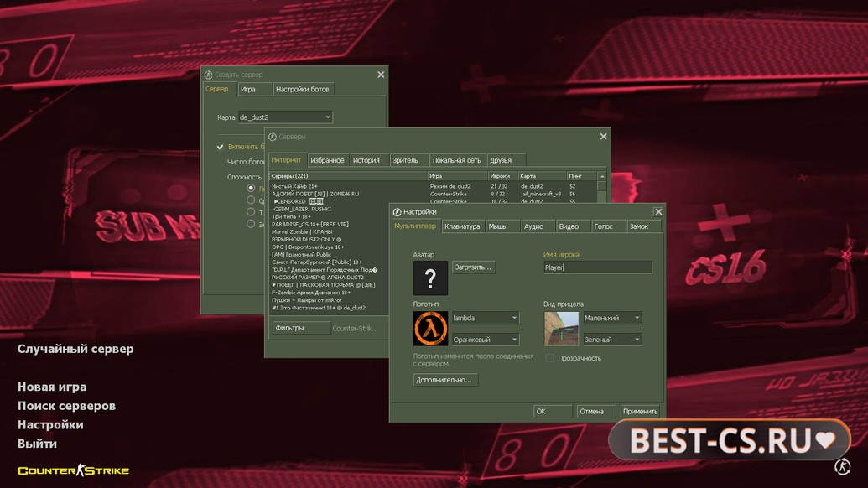The width and height of the screenshot is (868, 488).
Task: Open the Друзья tab in Серверы
Action: click(x=505, y=160)
